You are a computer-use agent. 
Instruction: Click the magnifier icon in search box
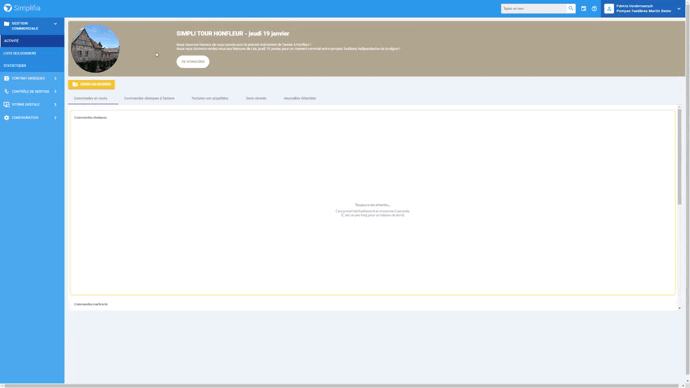[571, 8]
